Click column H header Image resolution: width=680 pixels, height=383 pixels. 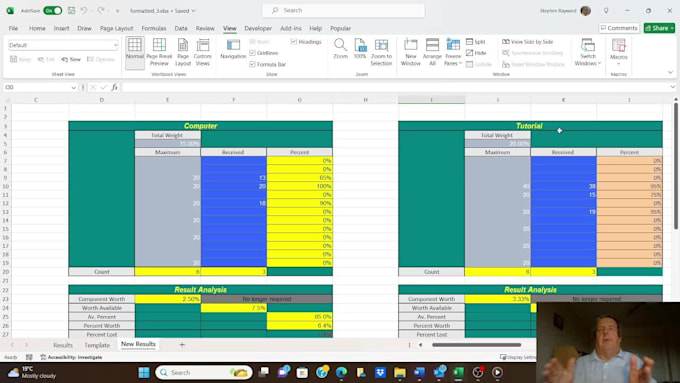point(366,100)
